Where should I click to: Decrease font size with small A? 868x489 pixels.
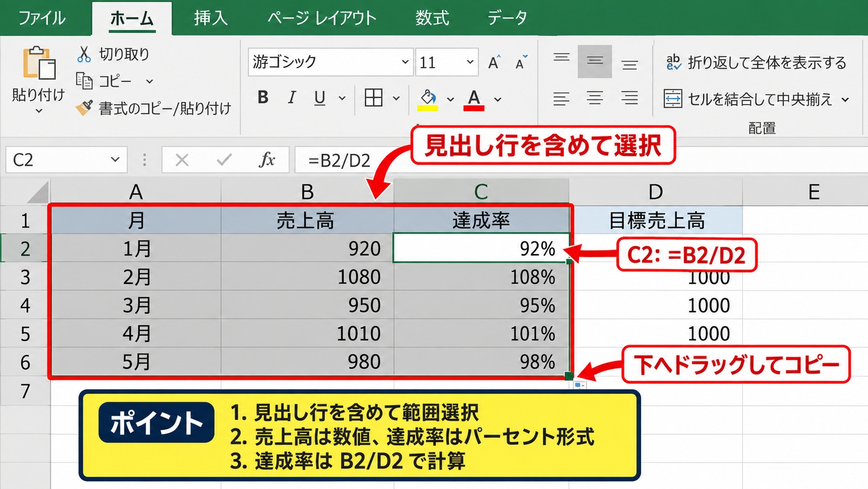coord(521,62)
